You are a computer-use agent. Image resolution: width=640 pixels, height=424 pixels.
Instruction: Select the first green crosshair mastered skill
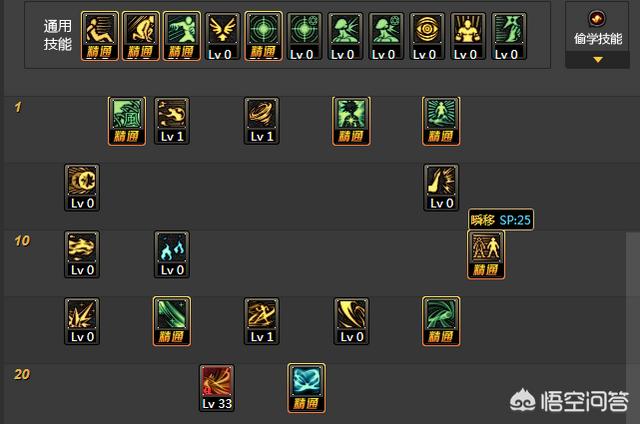click(263, 36)
